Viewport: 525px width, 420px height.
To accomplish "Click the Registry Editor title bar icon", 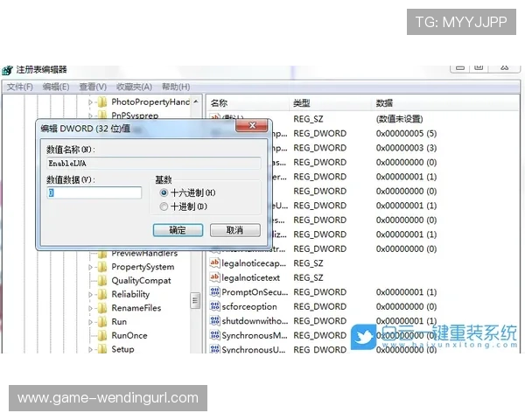I will click(7, 70).
